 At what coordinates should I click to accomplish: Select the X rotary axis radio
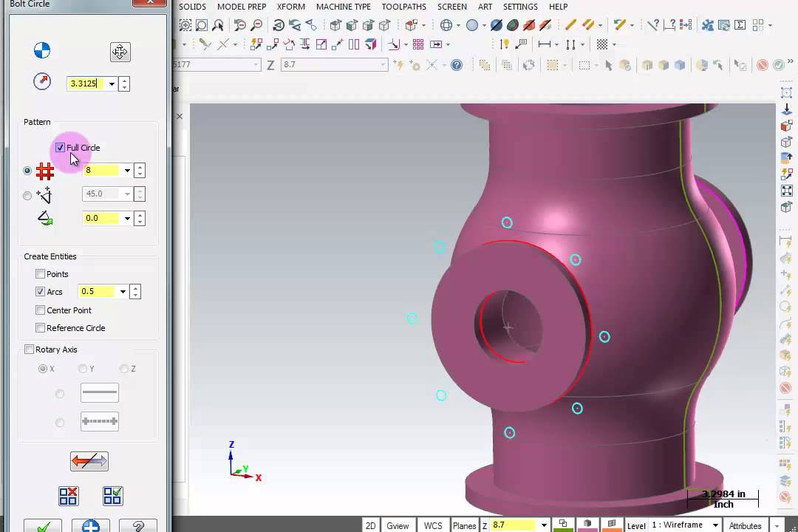(43, 369)
